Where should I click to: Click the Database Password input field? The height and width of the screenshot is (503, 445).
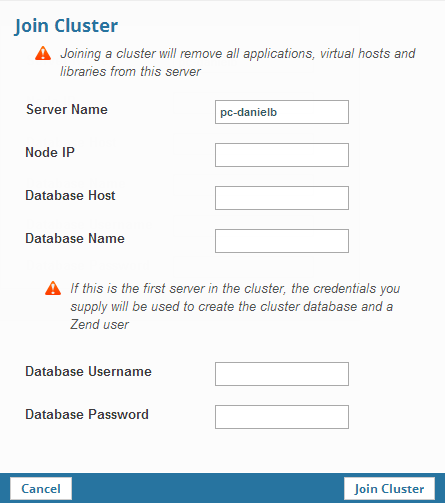point(282,417)
